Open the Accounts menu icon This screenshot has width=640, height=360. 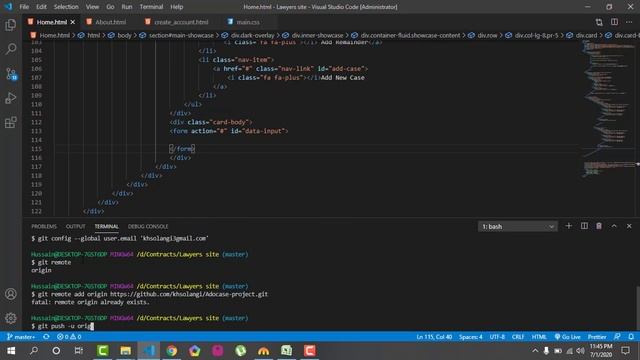(x=11, y=294)
